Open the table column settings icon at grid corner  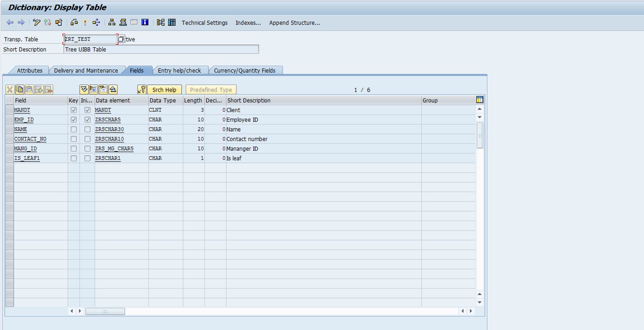(480, 100)
